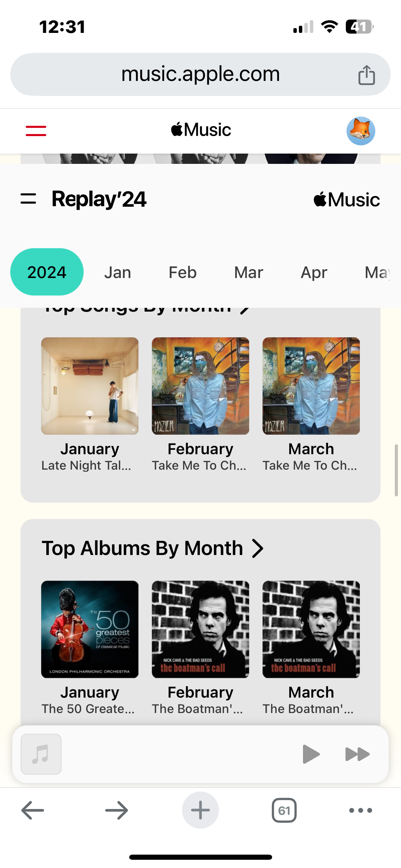
Task: Skip forward to the next track
Action: [357, 754]
